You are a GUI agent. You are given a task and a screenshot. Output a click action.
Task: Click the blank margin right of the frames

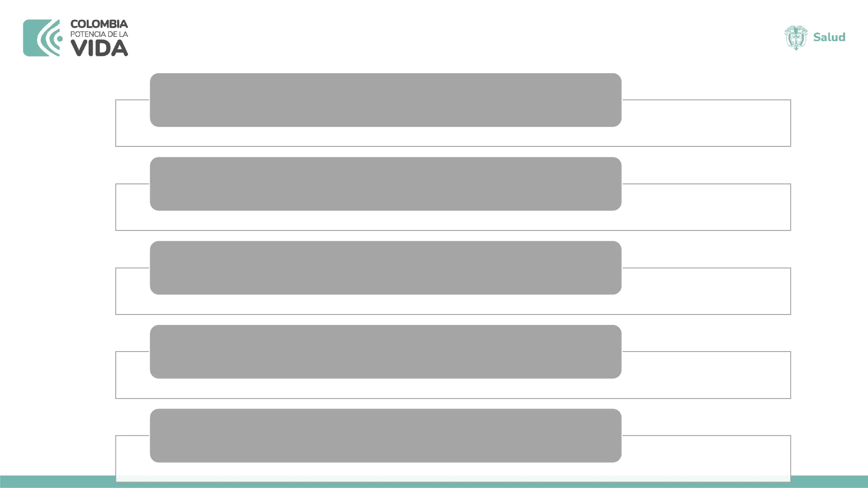coord(830,271)
